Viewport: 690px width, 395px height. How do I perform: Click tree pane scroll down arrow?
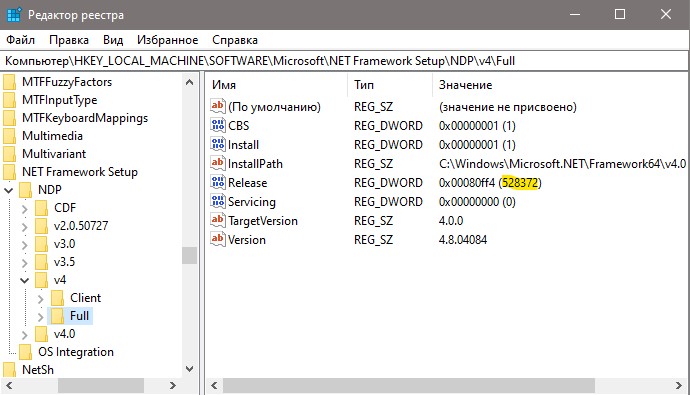[190, 369]
